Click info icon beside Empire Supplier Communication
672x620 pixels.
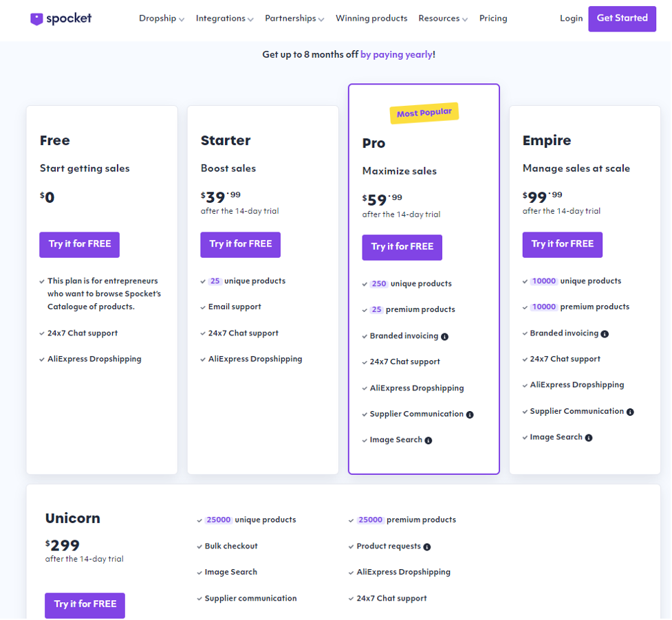[x=630, y=412]
